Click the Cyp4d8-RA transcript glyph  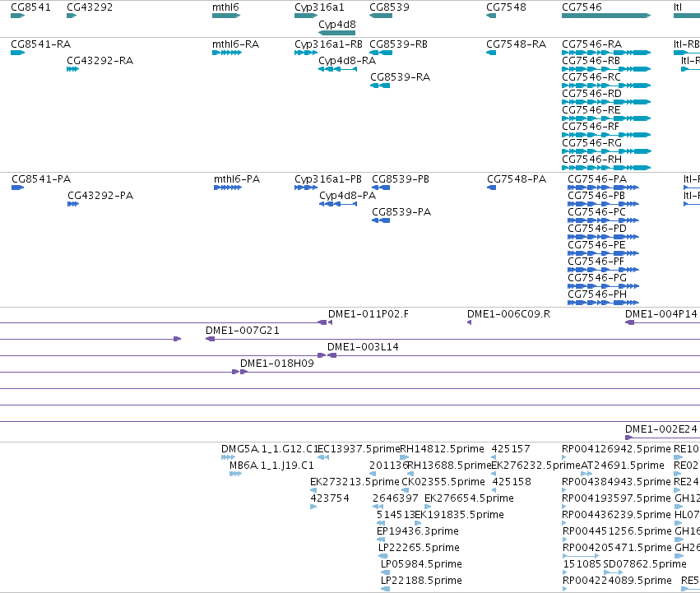point(337,69)
